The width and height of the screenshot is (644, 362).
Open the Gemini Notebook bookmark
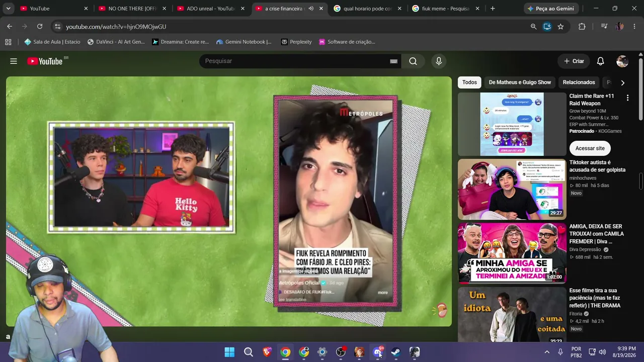click(244, 42)
